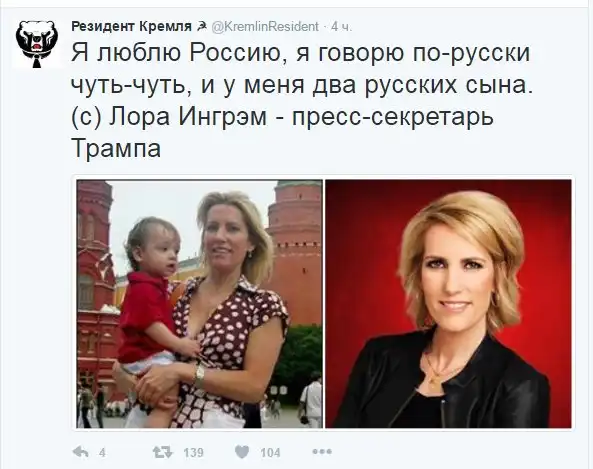
Task: Click Kremlin tower right of woman's head
Action: (294, 250)
